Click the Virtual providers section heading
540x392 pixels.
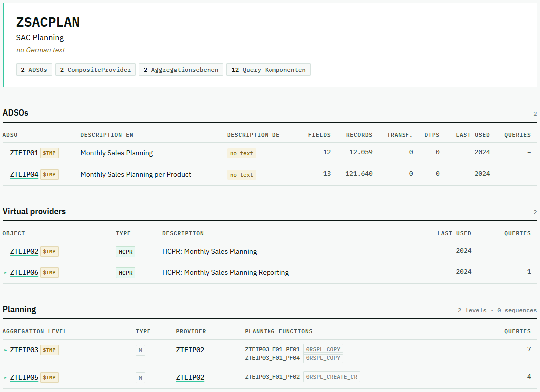pyautogui.click(x=34, y=211)
